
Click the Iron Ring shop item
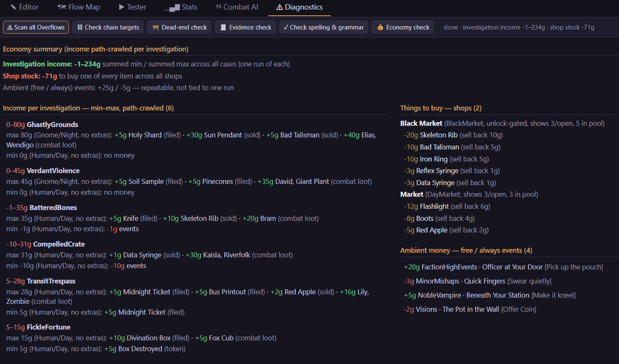click(x=434, y=159)
